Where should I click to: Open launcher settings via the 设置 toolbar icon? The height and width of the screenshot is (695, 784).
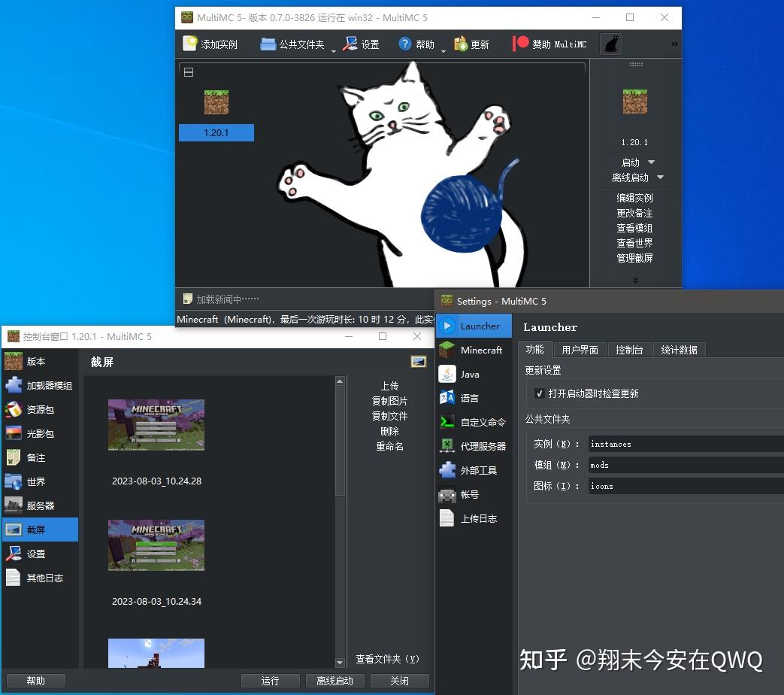(362, 44)
